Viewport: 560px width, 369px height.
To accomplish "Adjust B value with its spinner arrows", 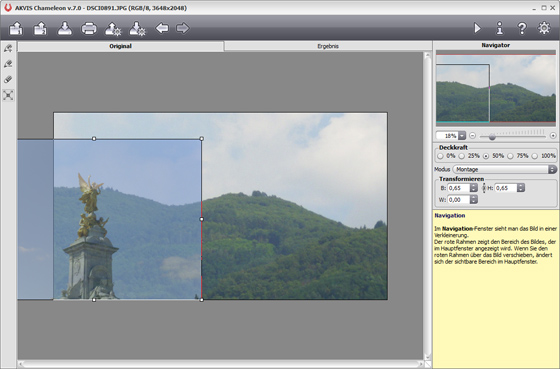I will tap(474, 188).
